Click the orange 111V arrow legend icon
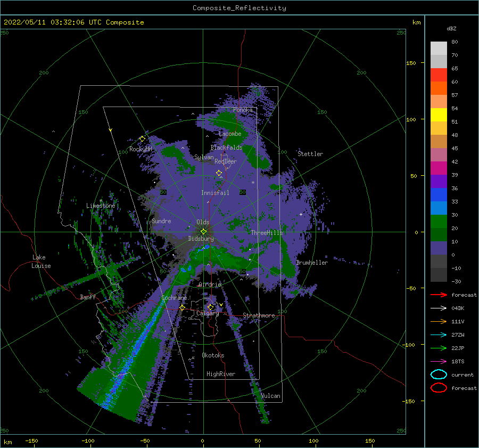This screenshot has height=448, width=479. click(x=439, y=321)
